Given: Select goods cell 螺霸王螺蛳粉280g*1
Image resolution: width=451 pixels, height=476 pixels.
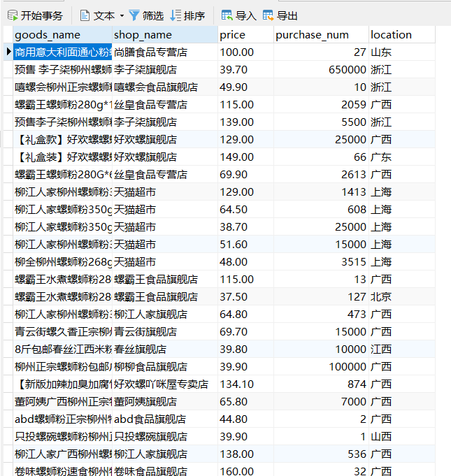Looking at the screenshot, I should tap(62, 104).
